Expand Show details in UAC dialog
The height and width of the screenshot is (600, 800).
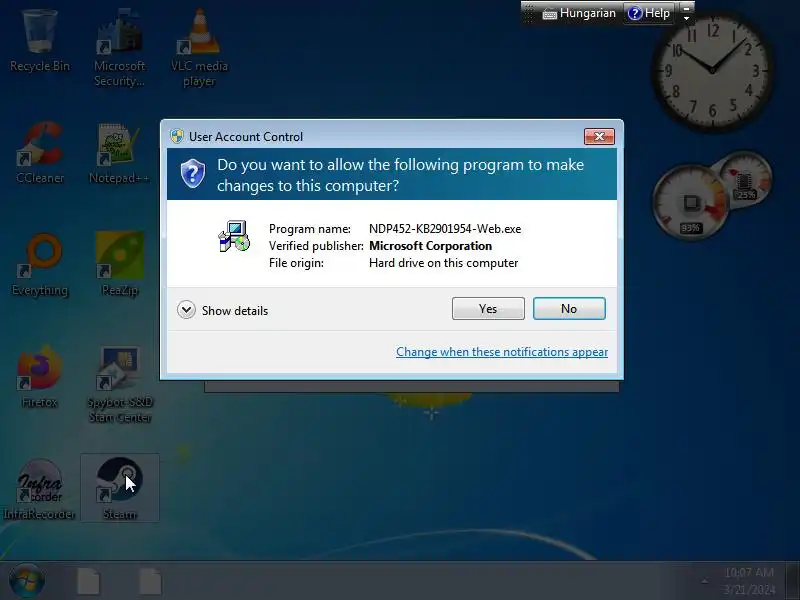(x=222, y=310)
